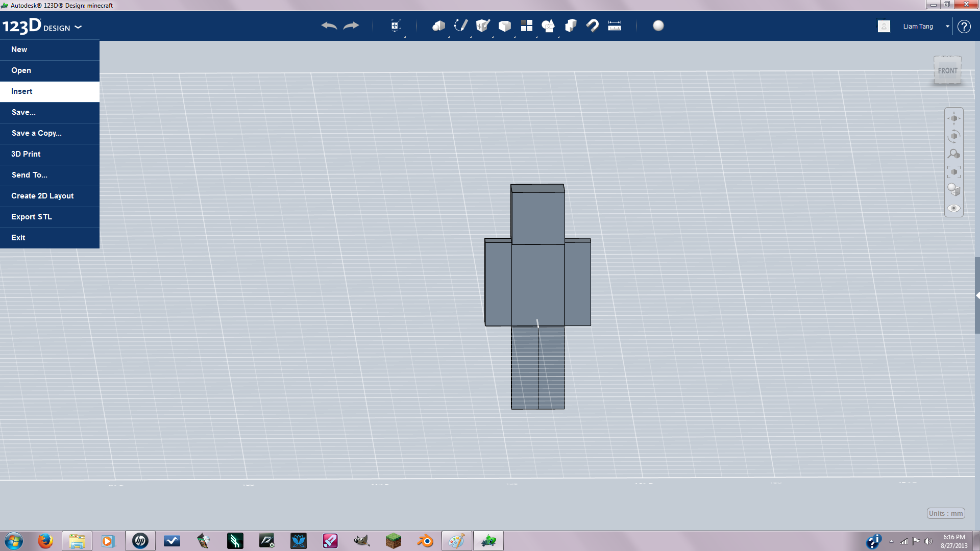Open Windows Explorer from the taskbar

pos(77,541)
